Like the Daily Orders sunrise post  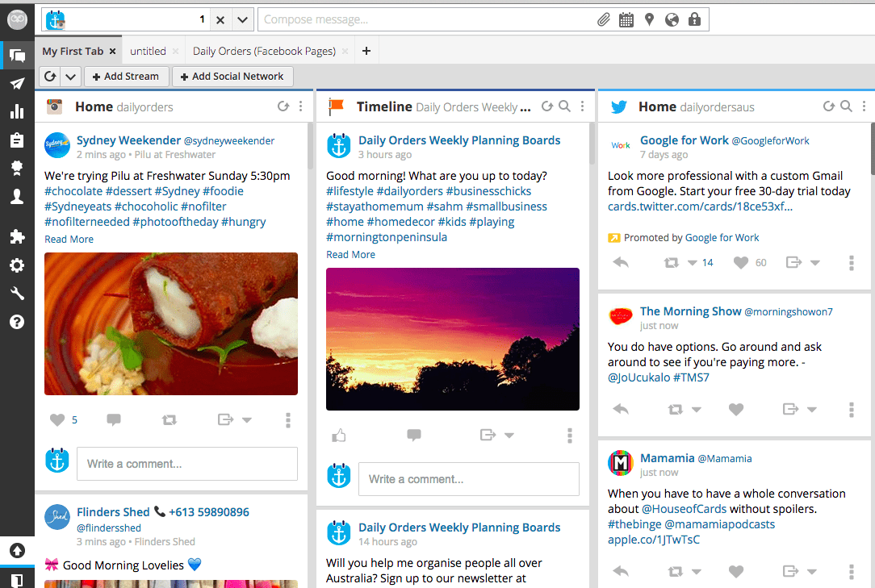(339, 436)
